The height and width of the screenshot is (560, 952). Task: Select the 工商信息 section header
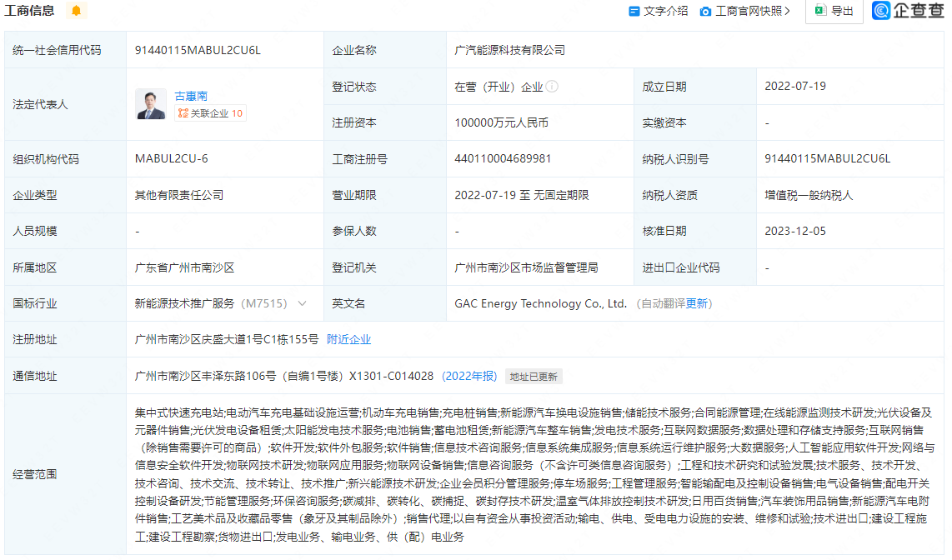click(x=28, y=12)
